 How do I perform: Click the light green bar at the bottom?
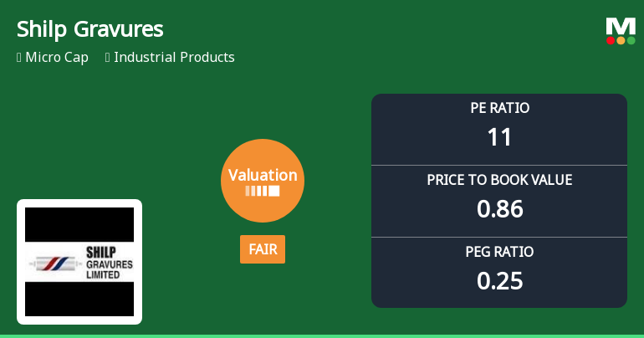pos(322,335)
